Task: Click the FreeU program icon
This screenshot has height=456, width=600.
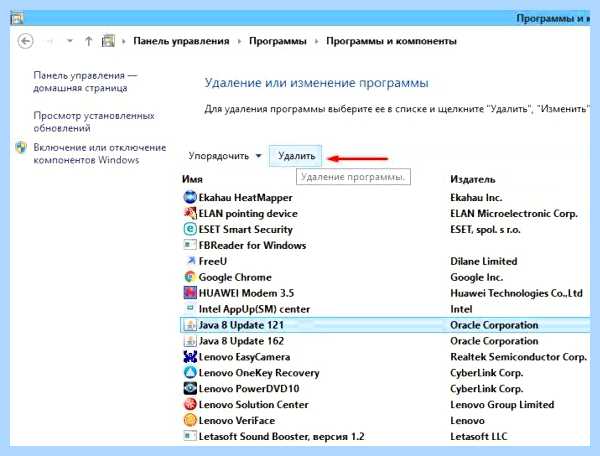Action: coord(190,261)
